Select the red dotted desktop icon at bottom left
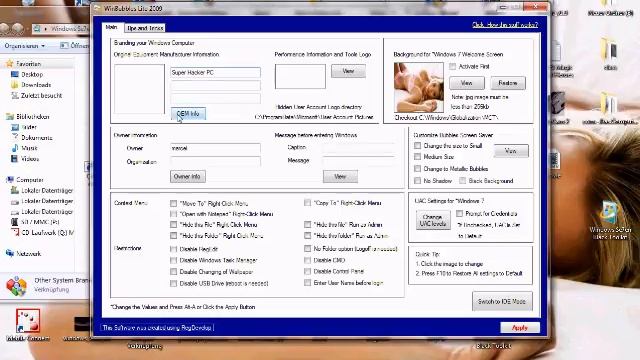This screenshot has width=640, height=360. tap(28, 321)
